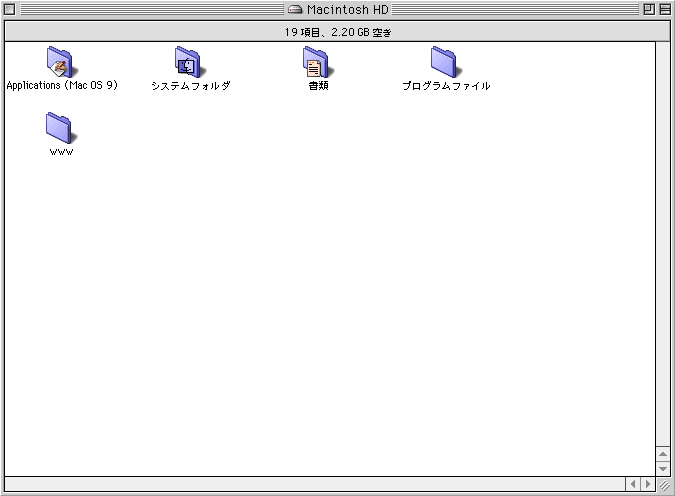Click the window zoom box

pos(649,9)
